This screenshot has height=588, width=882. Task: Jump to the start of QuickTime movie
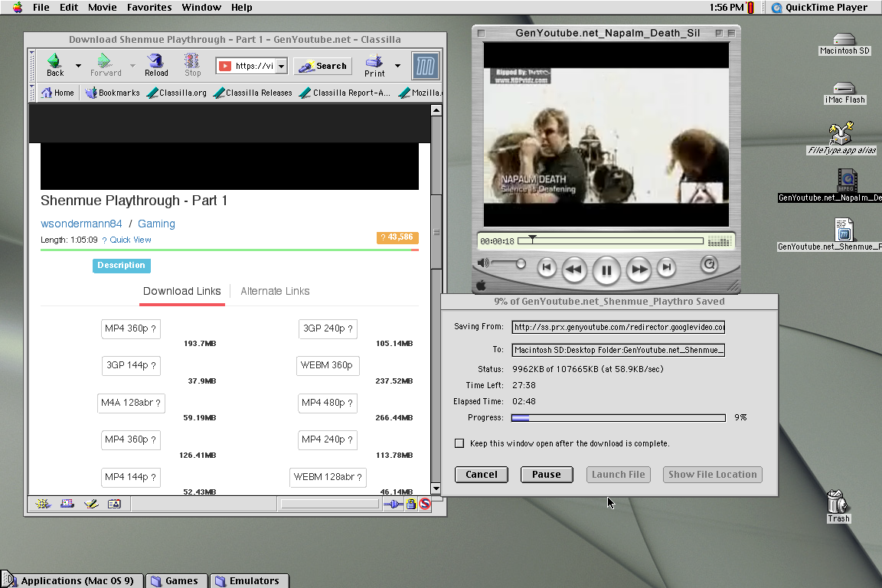(x=546, y=268)
